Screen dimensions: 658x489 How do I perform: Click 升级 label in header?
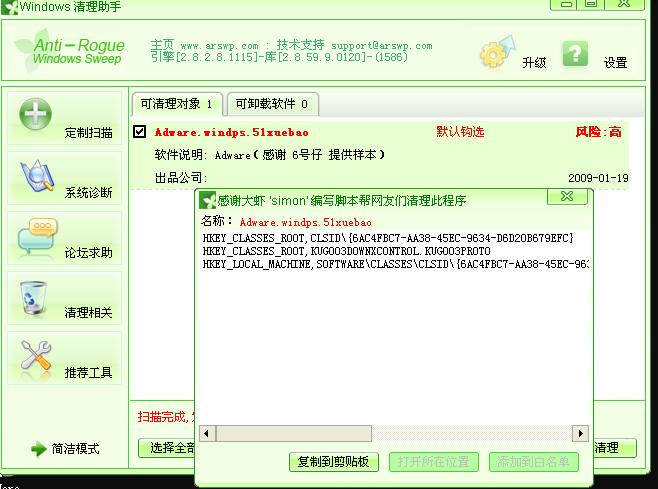(534, 63)
